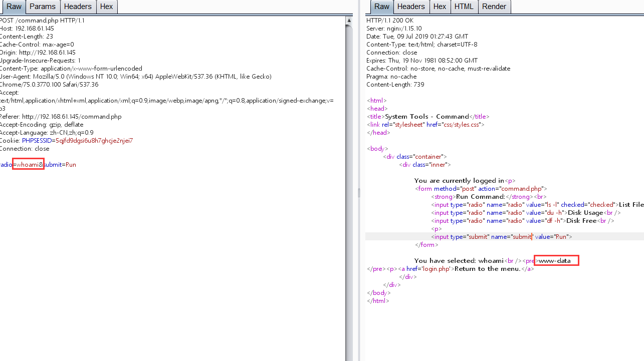Click the response Cache-Control no-store header
This screenshot has height=361, width=644.
coord(439,69)
